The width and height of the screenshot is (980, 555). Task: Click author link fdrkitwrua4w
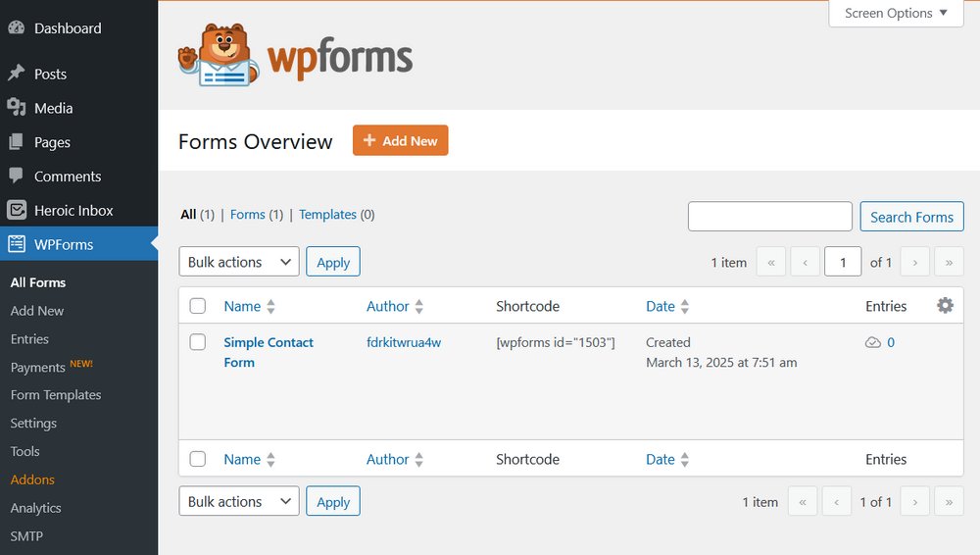(x=404, y=342)
